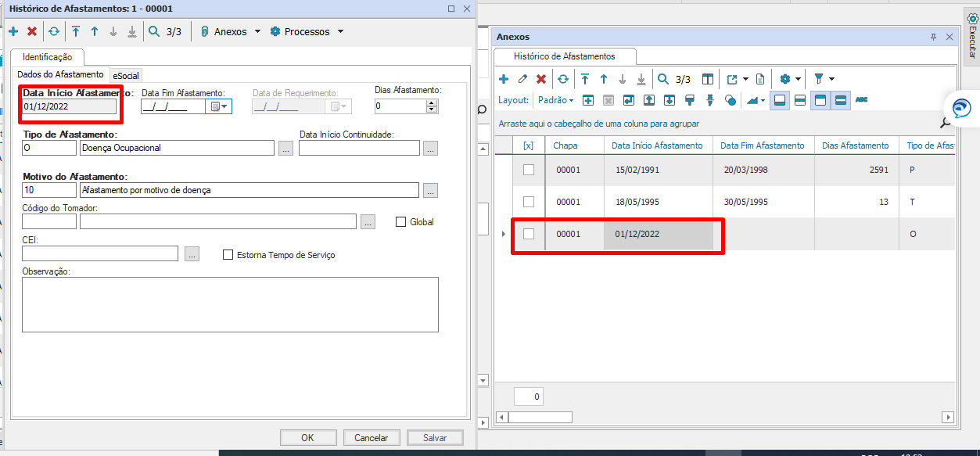Click grid search magnifier beside group panel
This screenshot has width=980, height=456.
945,123
